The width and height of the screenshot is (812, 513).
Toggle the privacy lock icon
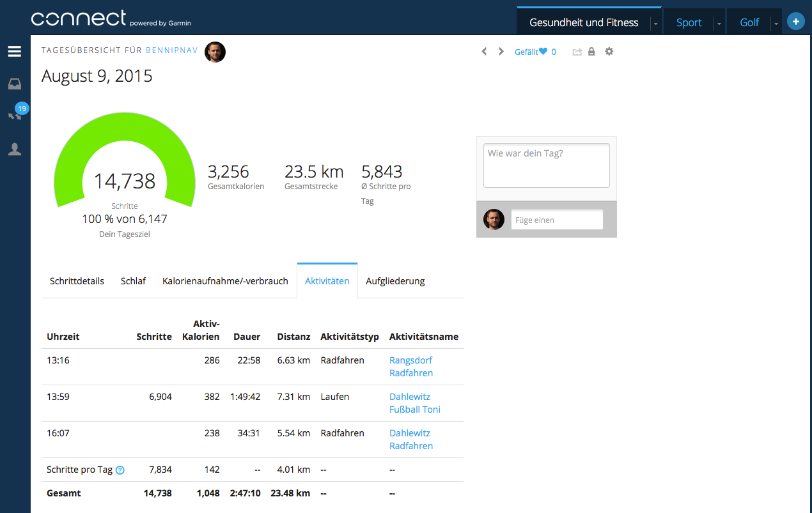(591, 52)
